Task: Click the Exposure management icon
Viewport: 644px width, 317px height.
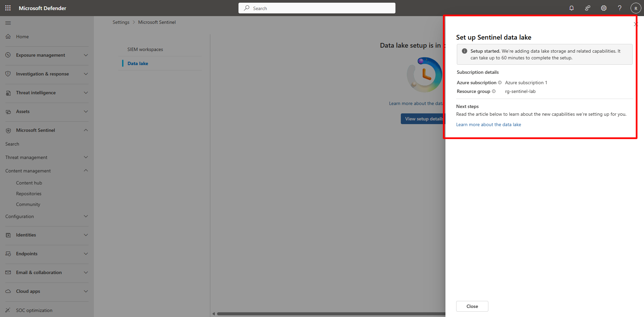Action: click(x=8, y=55)
